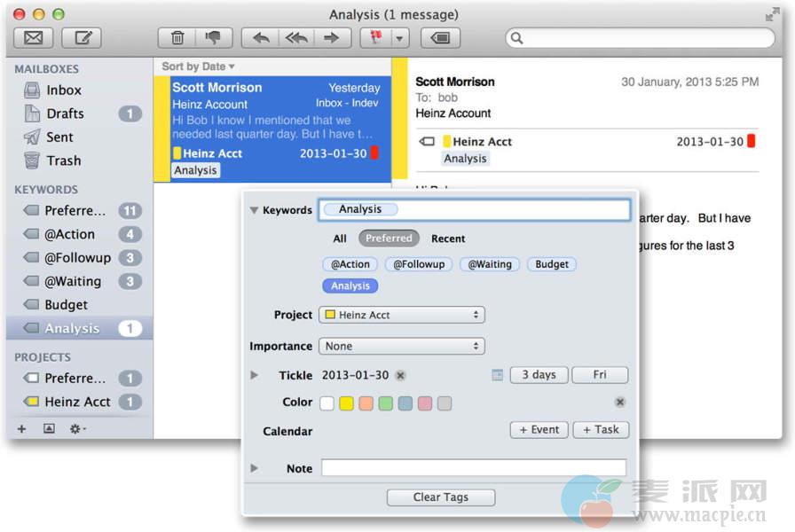
Task: Switch to the All keywords tab
Action: coord(340,239)
